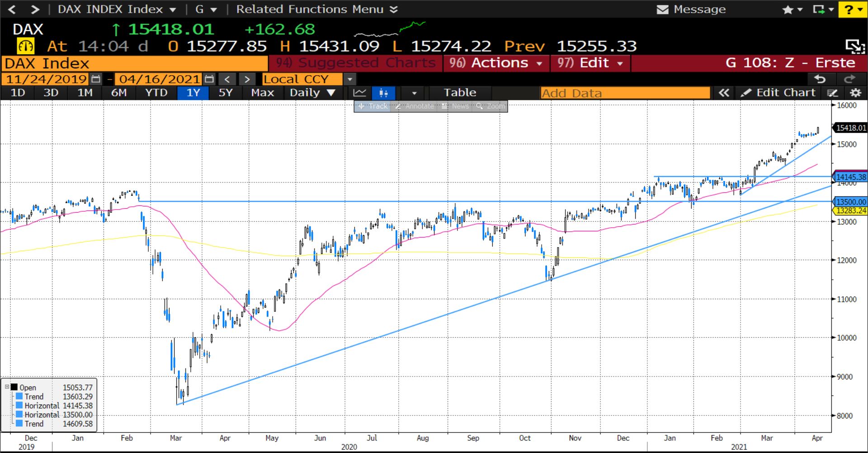This screenshot has height=453, width=868.
Task: Click the 13283.24 yellow moving average label
Action: [850, 210]
